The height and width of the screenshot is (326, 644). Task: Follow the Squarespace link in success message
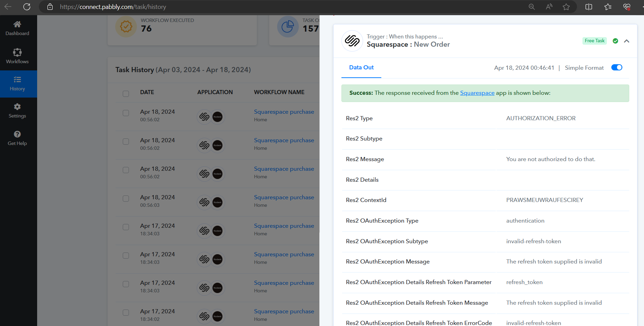tap(477, 93)
